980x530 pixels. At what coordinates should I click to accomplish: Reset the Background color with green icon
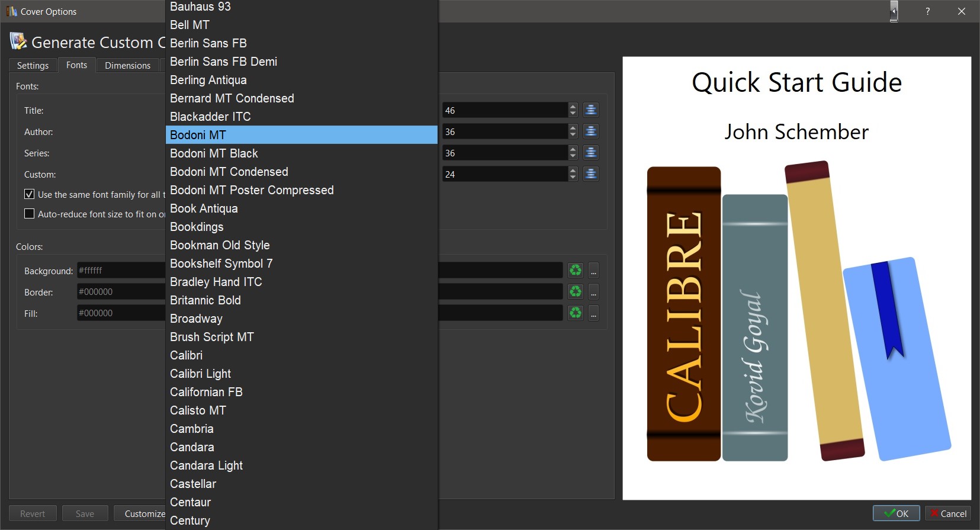576,271
